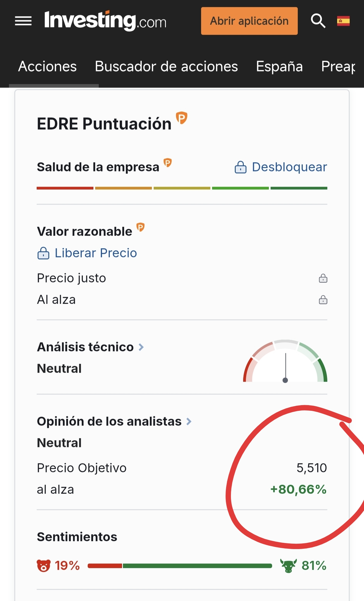Click the lock icon on Al alza row
This screenshot has height=601, width=364.
tap(323, 300)
